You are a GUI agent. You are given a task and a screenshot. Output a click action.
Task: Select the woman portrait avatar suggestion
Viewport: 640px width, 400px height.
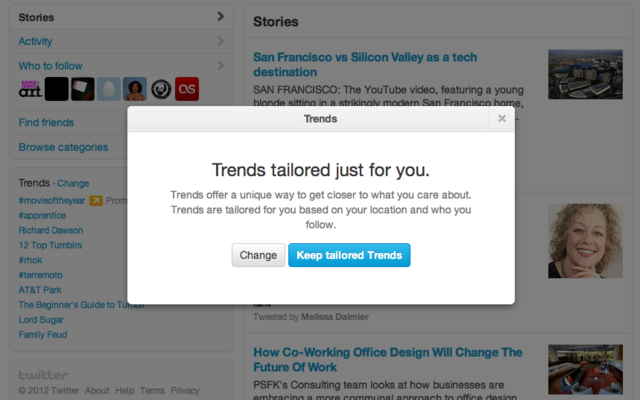click(x=135, y=89)
